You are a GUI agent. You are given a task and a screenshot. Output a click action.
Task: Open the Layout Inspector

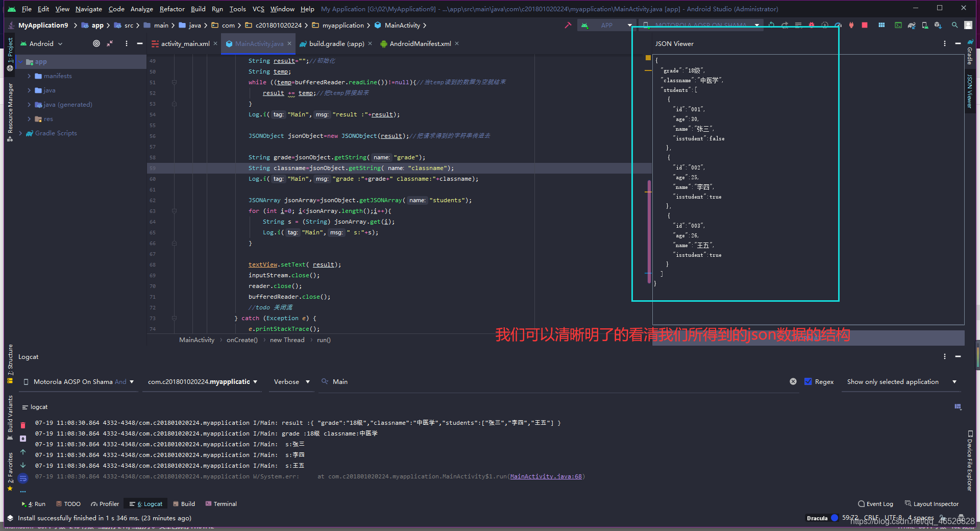932,503
